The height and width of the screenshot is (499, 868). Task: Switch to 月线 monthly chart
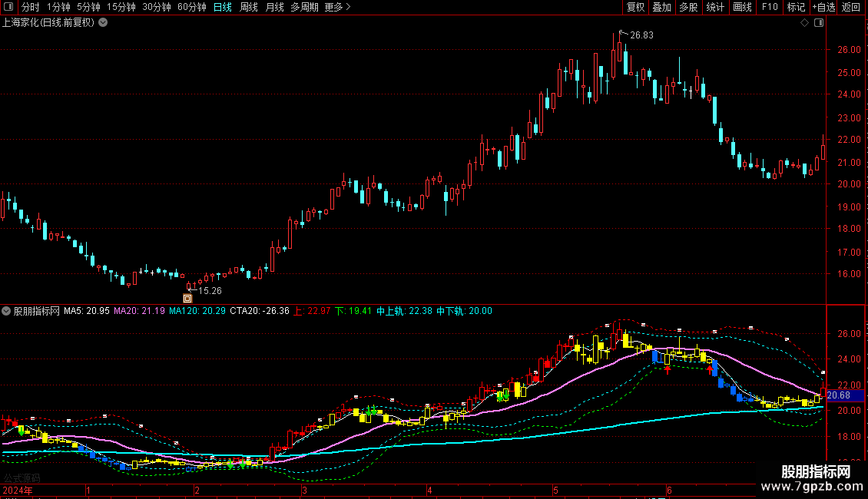274,7
